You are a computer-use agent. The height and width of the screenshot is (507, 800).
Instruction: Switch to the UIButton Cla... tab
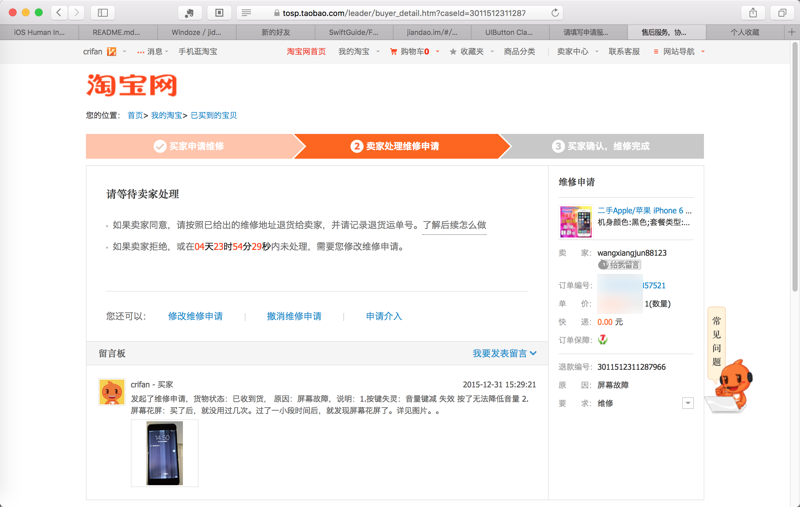click(x=509, y=32)
